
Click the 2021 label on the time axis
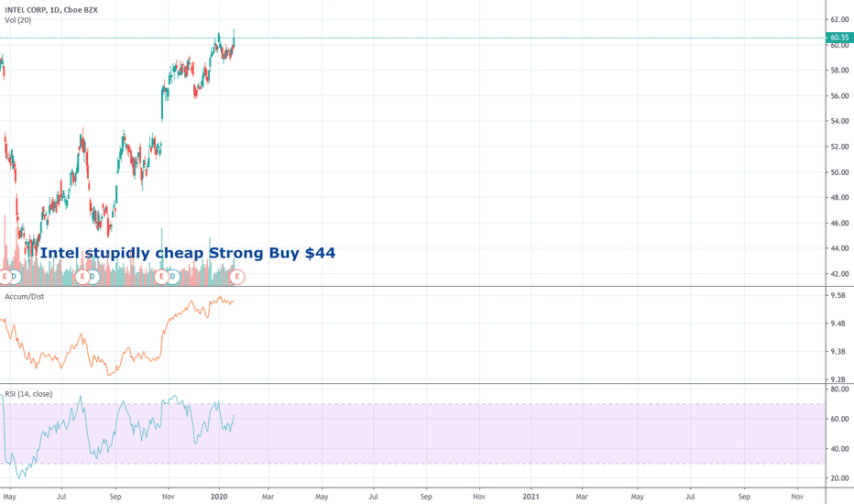tap(531, 497)
